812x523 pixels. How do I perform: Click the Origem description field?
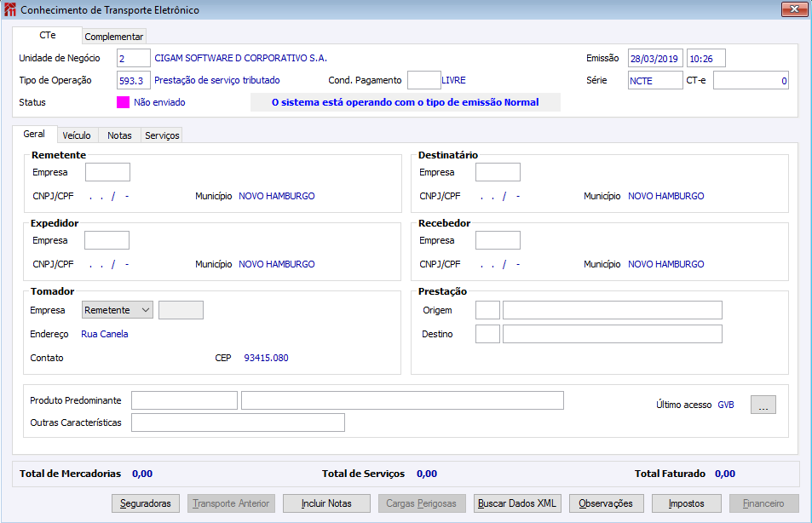613,310
